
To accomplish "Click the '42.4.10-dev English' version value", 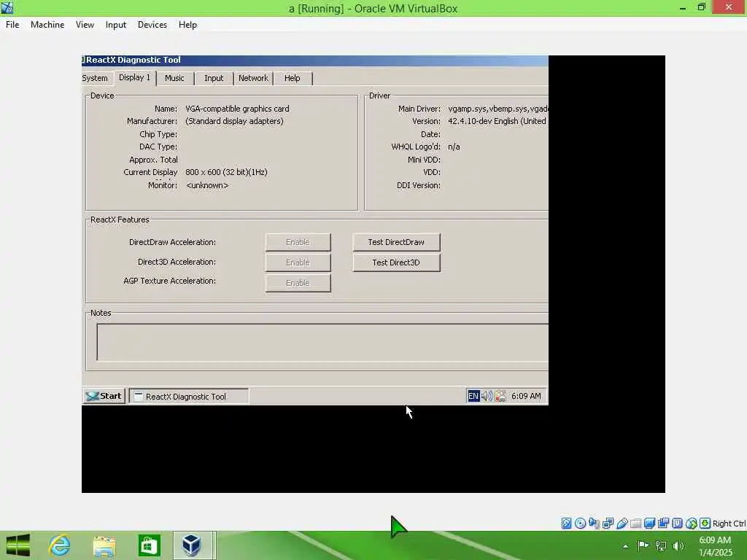I will (x=497, y=121).
